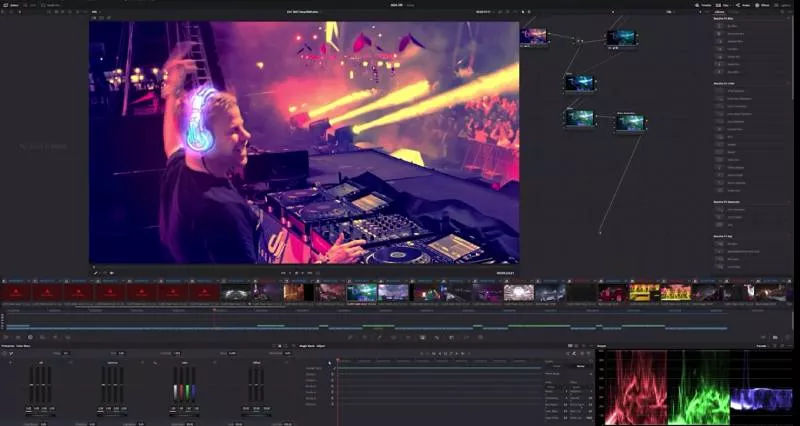Viewport: 800px width, 426px height.
Task: Open the scopes type dropdown
Action: pos(761,346)
